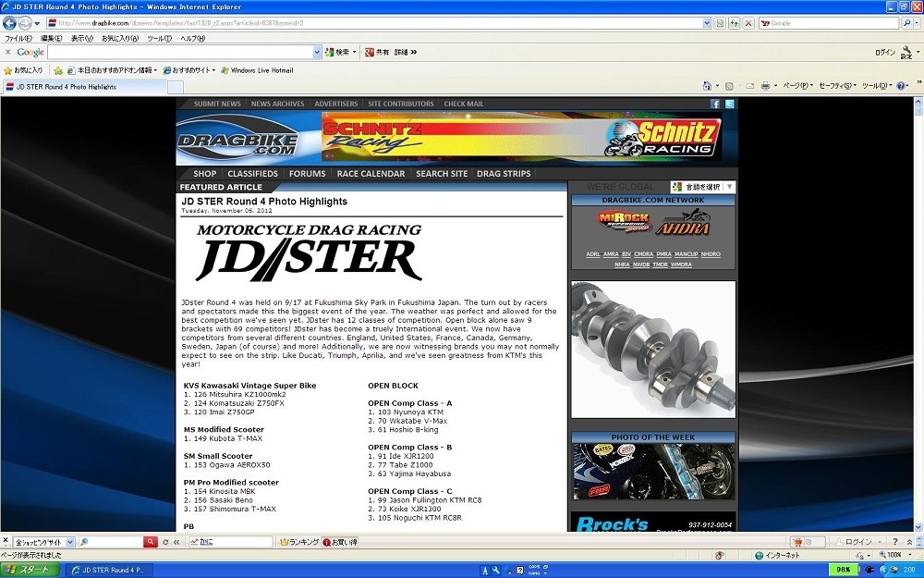
Task: Click the compatibility view page icon
Action: click(x=720, y=23)
